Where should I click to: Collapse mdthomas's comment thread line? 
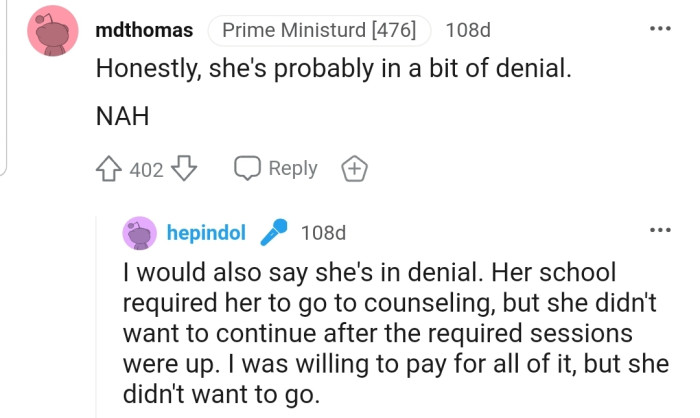(x=7, y=100)
